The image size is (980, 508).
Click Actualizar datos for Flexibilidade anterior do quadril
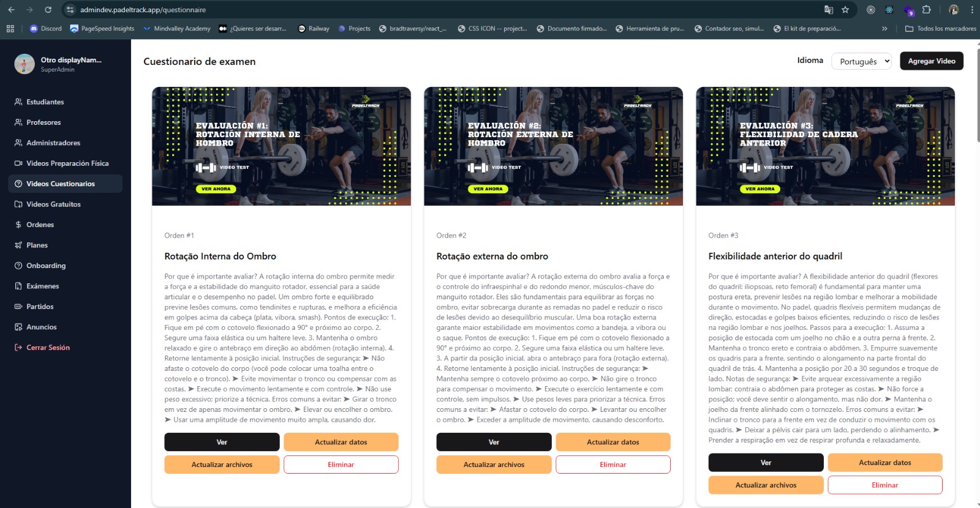[x=885, y=463]
